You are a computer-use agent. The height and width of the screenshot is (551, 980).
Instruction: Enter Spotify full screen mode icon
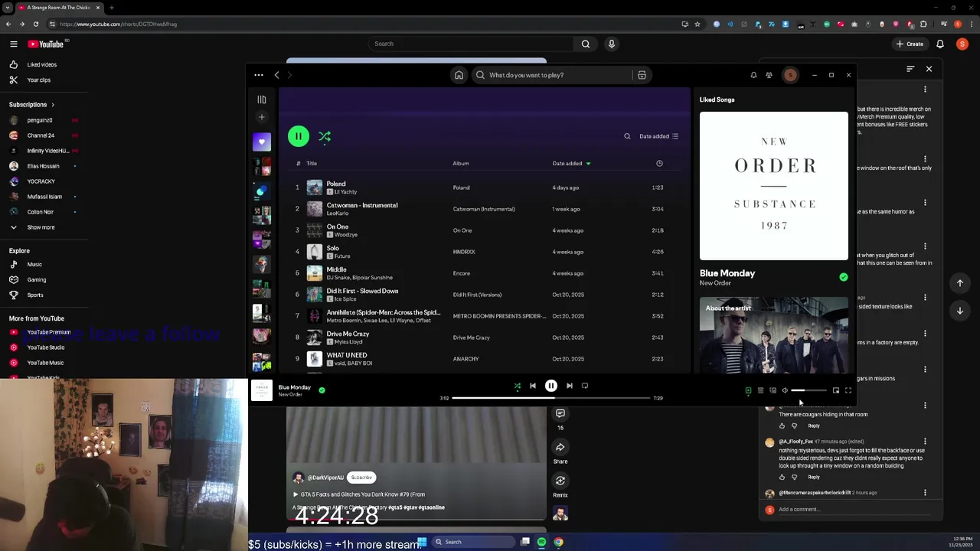[x=848, y=390]
